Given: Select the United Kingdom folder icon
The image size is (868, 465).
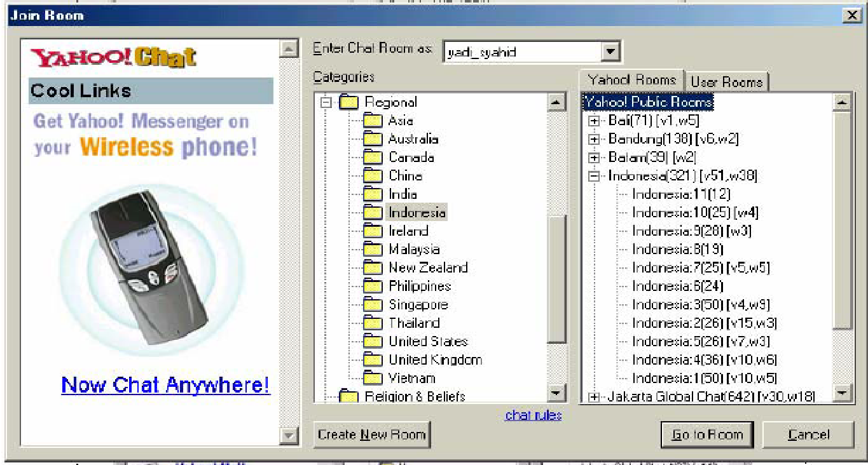Looking at the screenshot, I should click(373, 360).
